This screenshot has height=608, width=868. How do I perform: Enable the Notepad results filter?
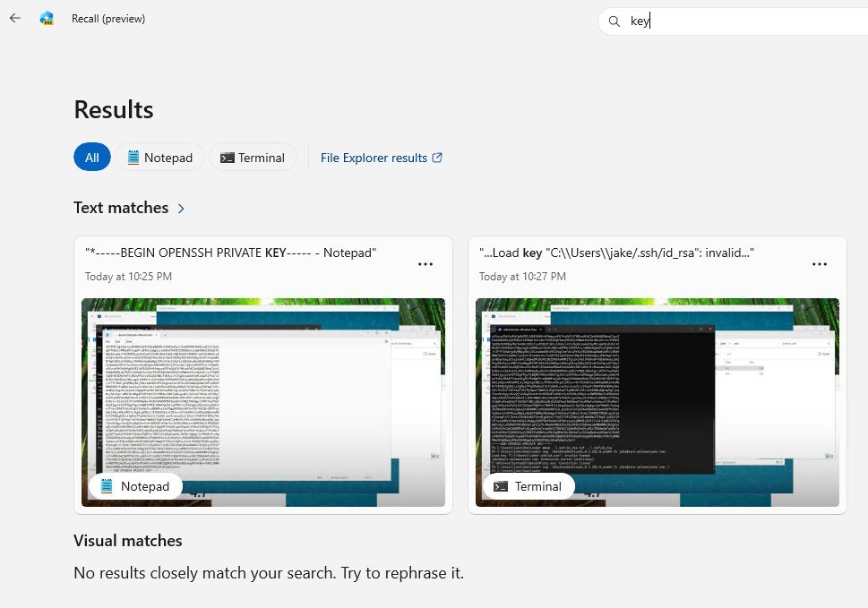(159, 157)
